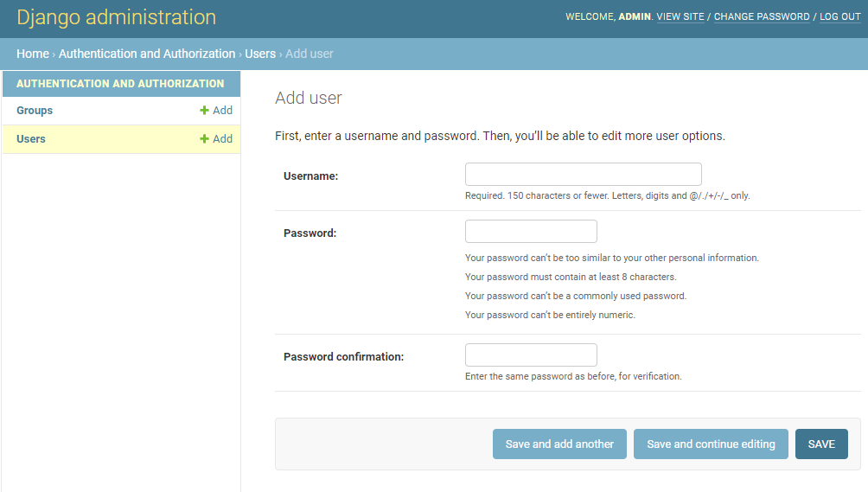
Task: Focus the Username input field
Action: click(x=584, y=175)
